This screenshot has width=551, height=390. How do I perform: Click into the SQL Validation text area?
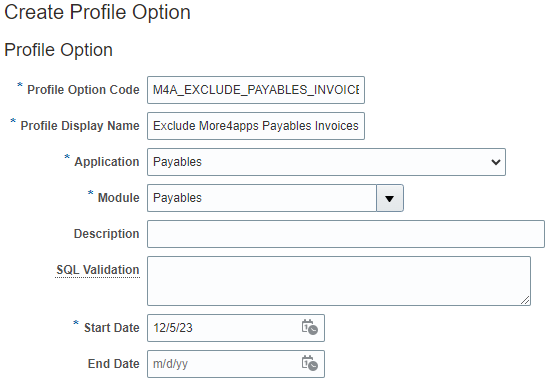click(339, 281)
